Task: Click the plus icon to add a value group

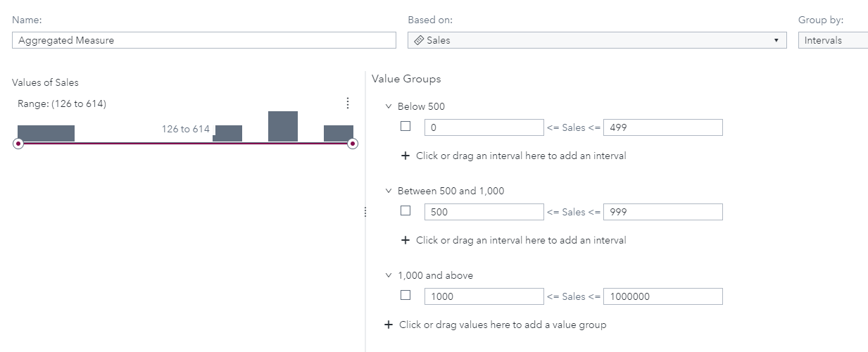Action: (x=388, y=325)
